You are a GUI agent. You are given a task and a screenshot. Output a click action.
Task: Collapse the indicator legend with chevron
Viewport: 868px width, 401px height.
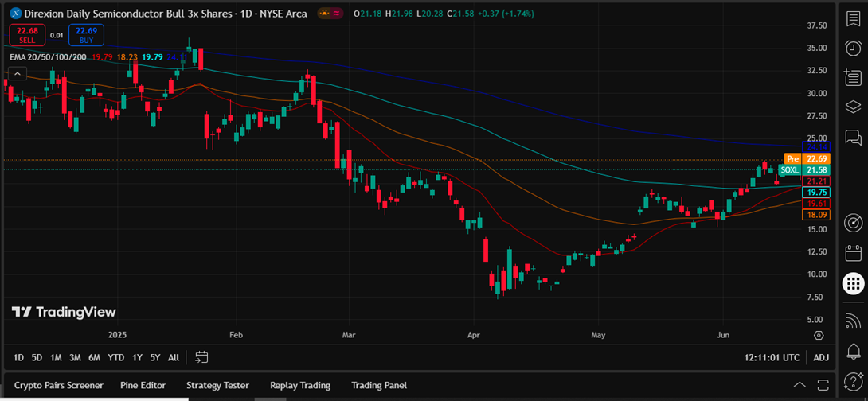pos(18,73)
